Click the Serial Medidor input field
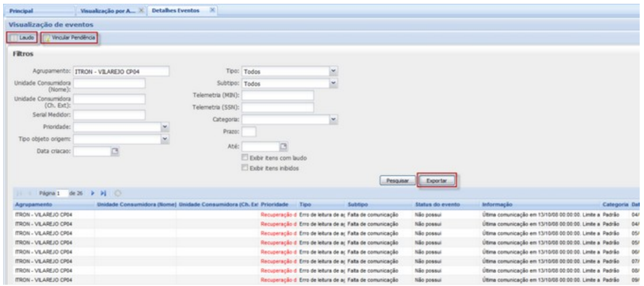Image resolution: width=644 pixels, height=286 pixels. (109, 115)
